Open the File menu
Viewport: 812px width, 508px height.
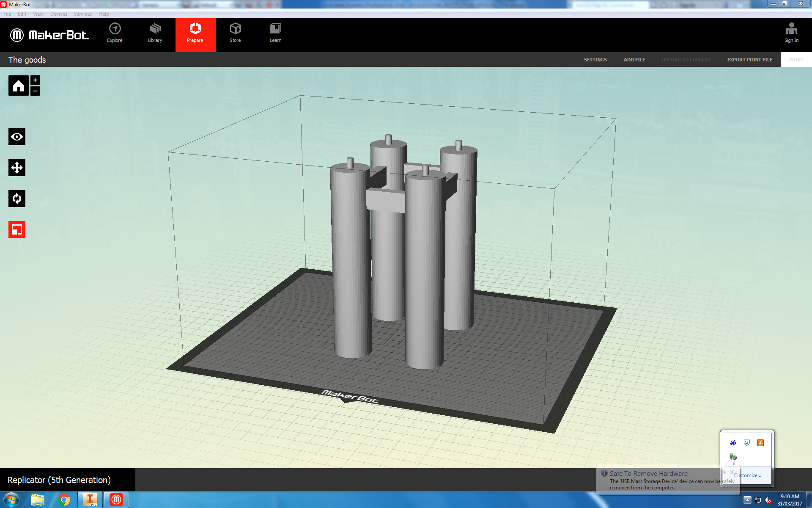(x=7, y=14)
